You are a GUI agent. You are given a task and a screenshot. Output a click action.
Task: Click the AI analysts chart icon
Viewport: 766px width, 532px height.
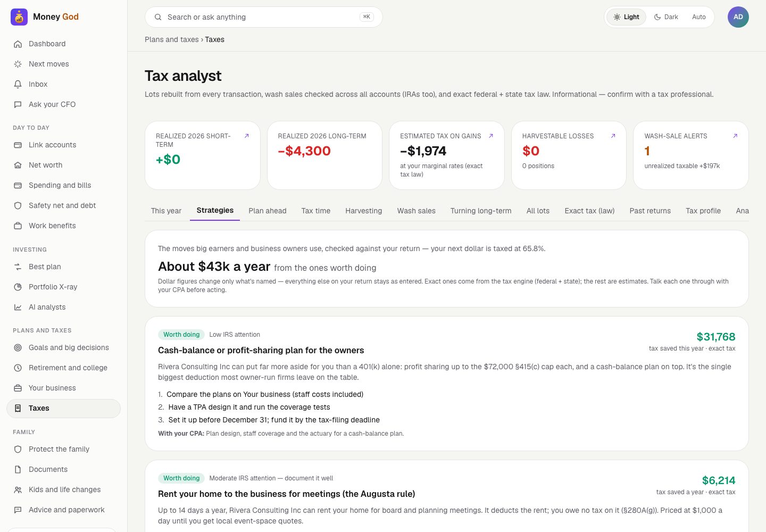tap(18, 307)
